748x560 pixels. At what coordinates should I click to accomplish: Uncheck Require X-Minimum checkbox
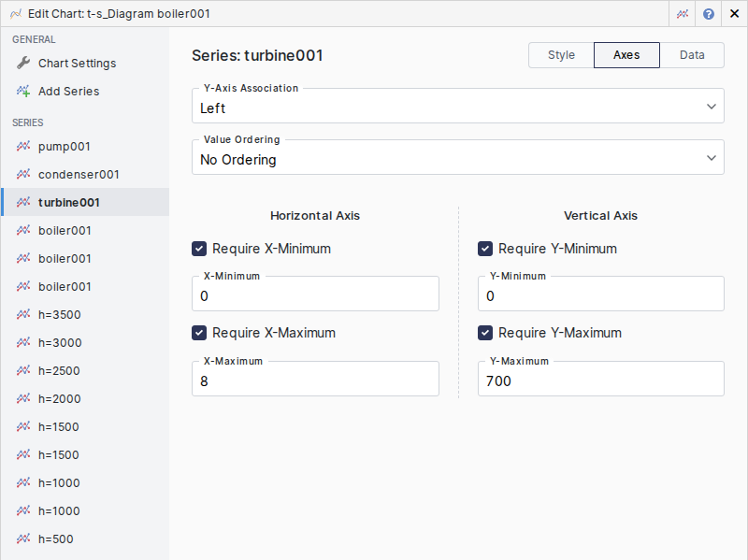point(199,249)
